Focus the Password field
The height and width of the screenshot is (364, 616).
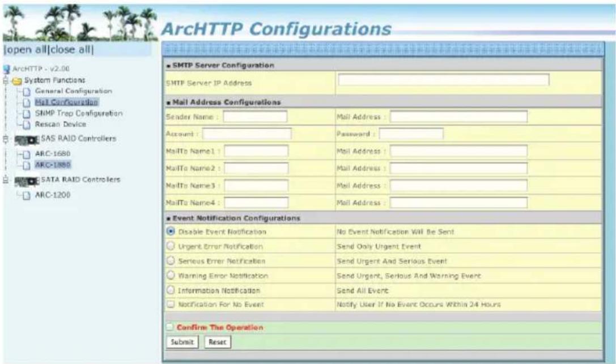(411, 134)
